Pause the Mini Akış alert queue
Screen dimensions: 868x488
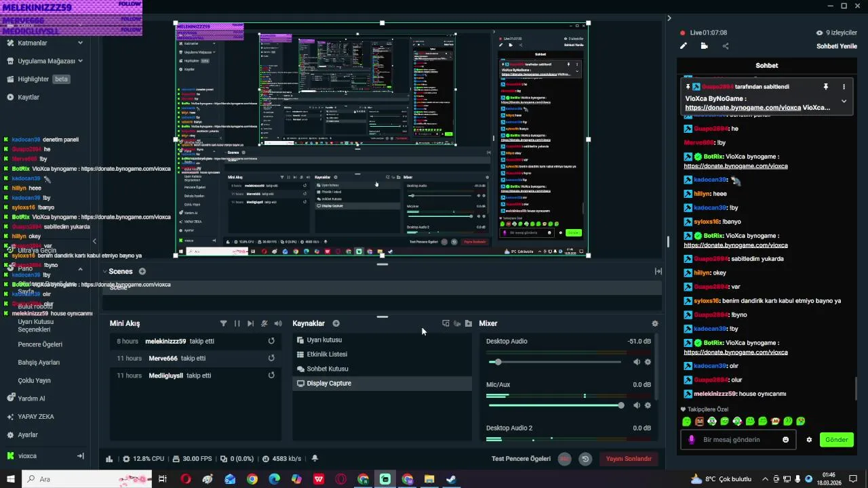tap(237, 323)
